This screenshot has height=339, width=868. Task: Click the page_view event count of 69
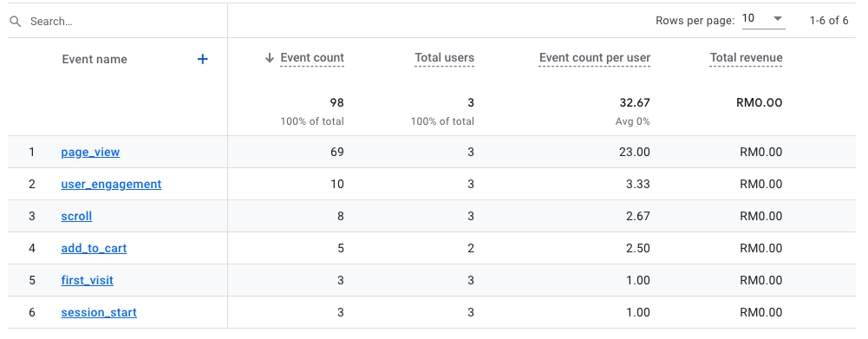(x=337, y=152)
